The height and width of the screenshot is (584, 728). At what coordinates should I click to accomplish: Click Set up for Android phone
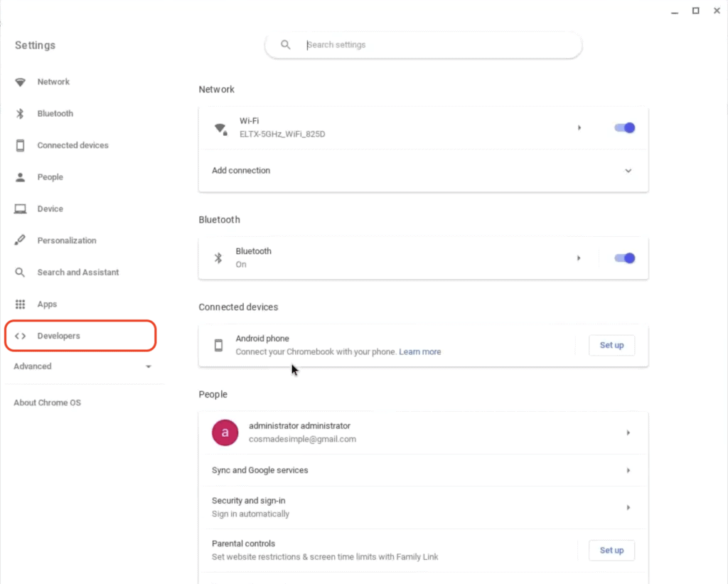tap(611, 345)
